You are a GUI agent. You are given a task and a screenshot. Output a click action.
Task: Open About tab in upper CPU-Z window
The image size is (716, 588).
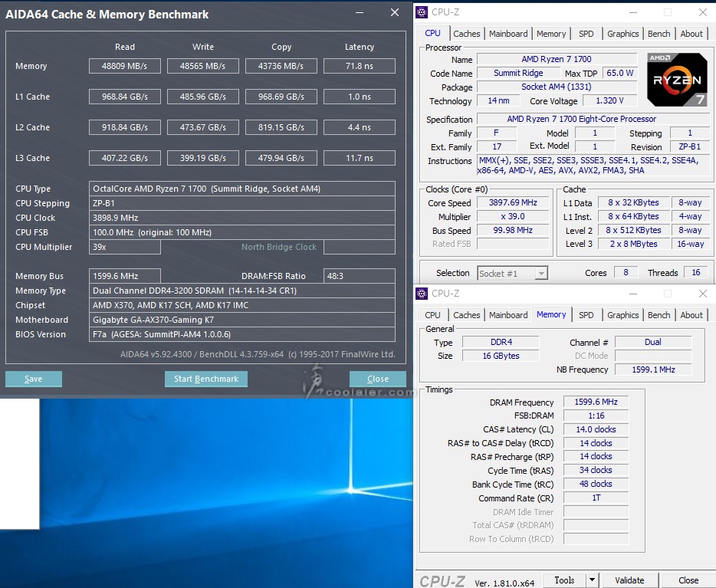[x=691, y=34]
